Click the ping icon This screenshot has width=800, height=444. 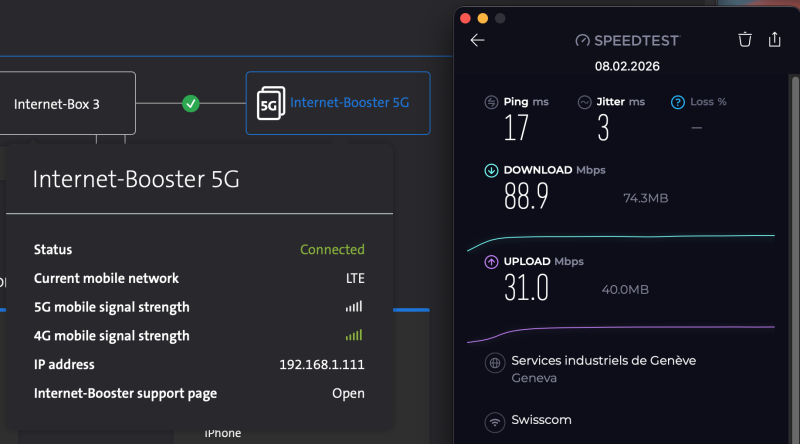click(491, 102)
